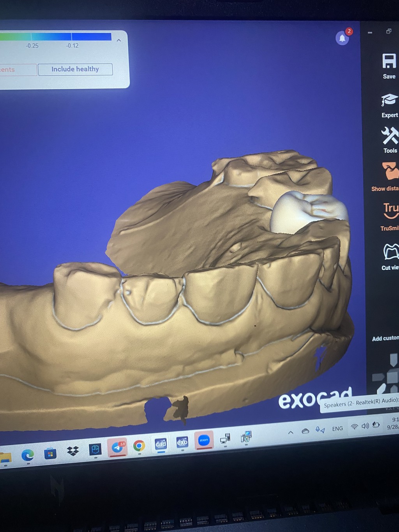The height and width of the screenshot is (532, 399).
Task: Open the TruSmile rendering option
Action: [391, 211]
